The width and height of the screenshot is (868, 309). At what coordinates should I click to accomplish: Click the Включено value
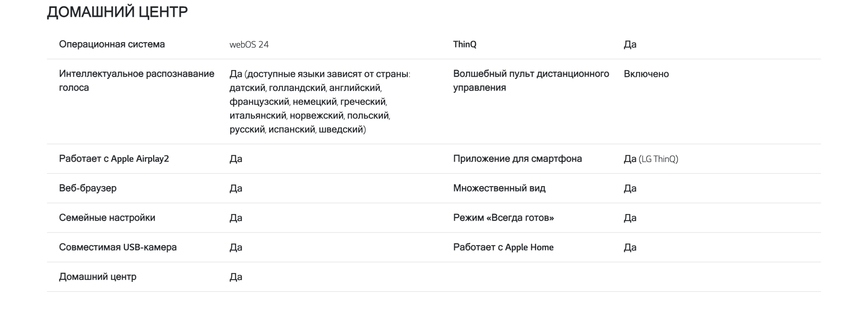[x=646, y=74]
